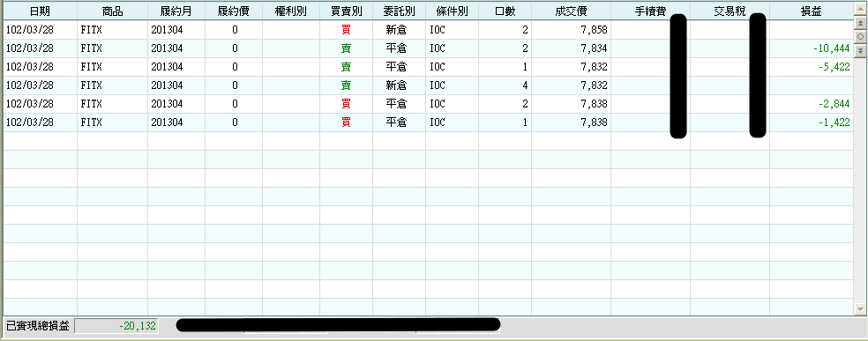Click 新倉 in the 7,858 row
The image size is (868, 341).
click(396, 30)
